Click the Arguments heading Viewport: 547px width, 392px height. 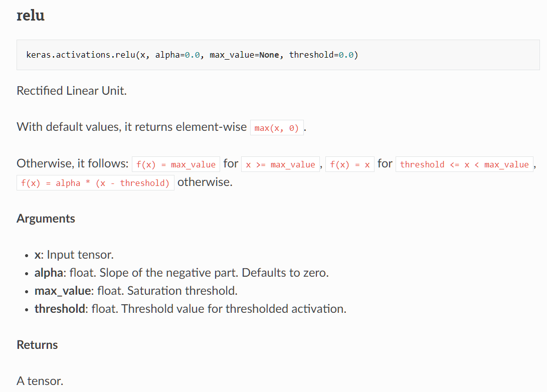tap(46, 219)
